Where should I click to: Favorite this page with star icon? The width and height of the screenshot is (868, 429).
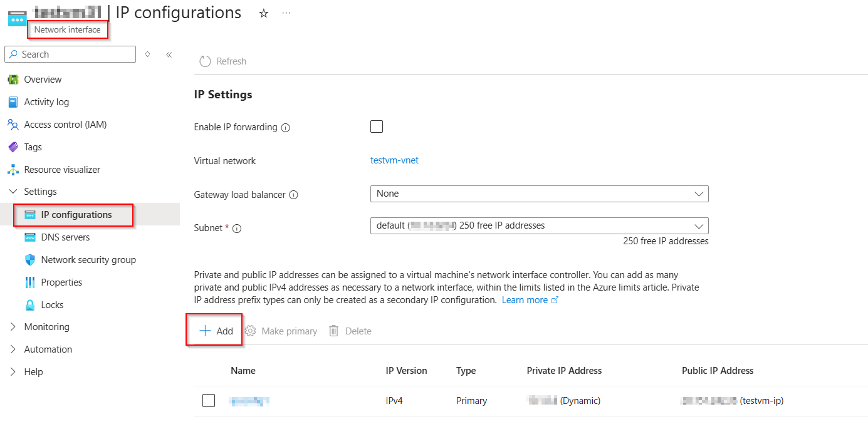264,13
